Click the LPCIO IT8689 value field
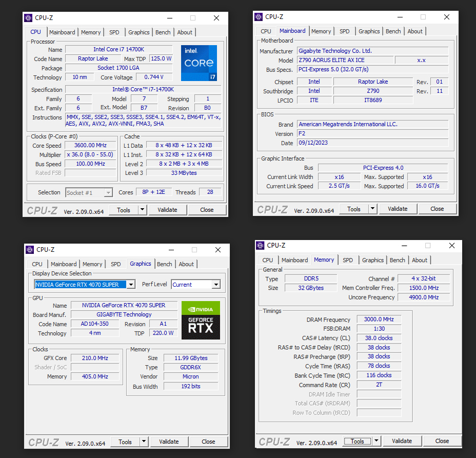The width and height of the screenshot is (476, 458). coord(373,100)
